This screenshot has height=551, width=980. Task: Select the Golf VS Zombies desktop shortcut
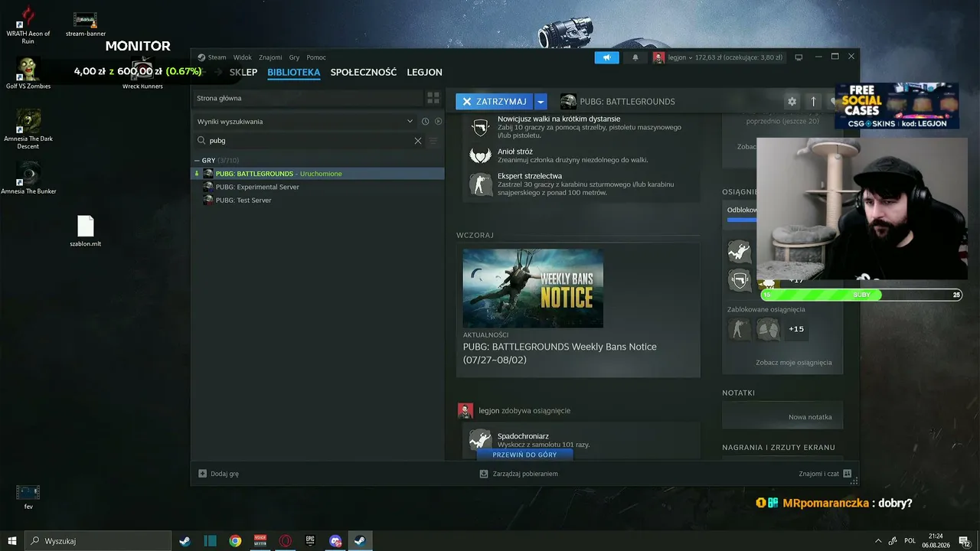[28, 73]
